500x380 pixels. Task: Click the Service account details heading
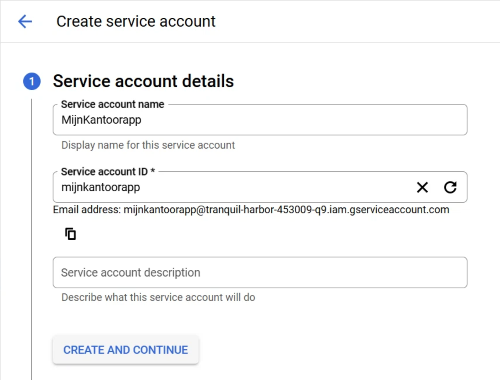pos(143,81)
